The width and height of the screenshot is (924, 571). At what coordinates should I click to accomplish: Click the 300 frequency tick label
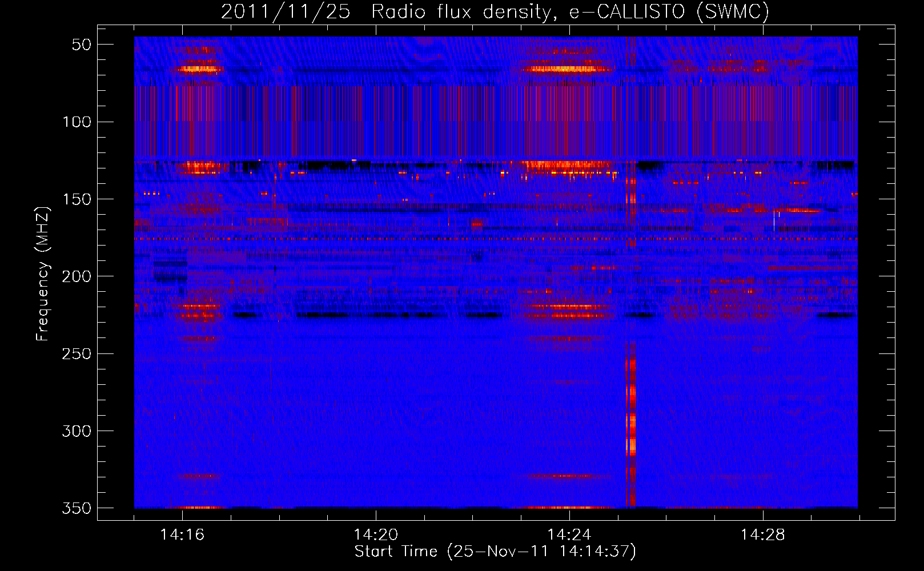(77, 431)
